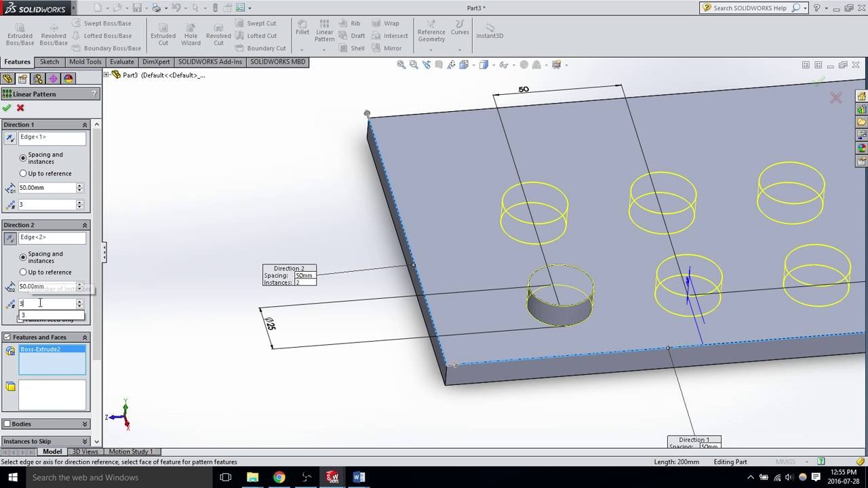The height and width of the screenshot is (488, 868).
Task: Choose the Mirror tool
Action: [387, 48]
